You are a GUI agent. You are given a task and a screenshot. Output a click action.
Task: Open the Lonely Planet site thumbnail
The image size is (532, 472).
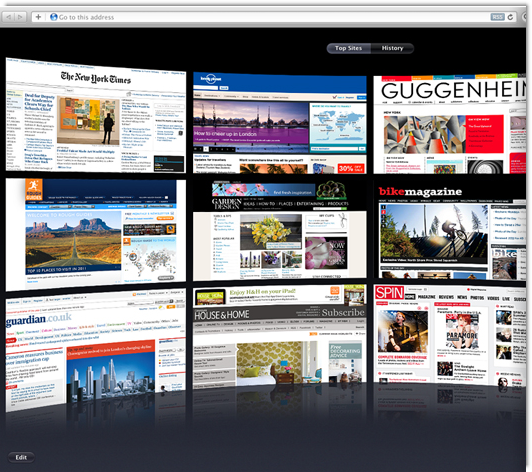[x=280, y=123]
